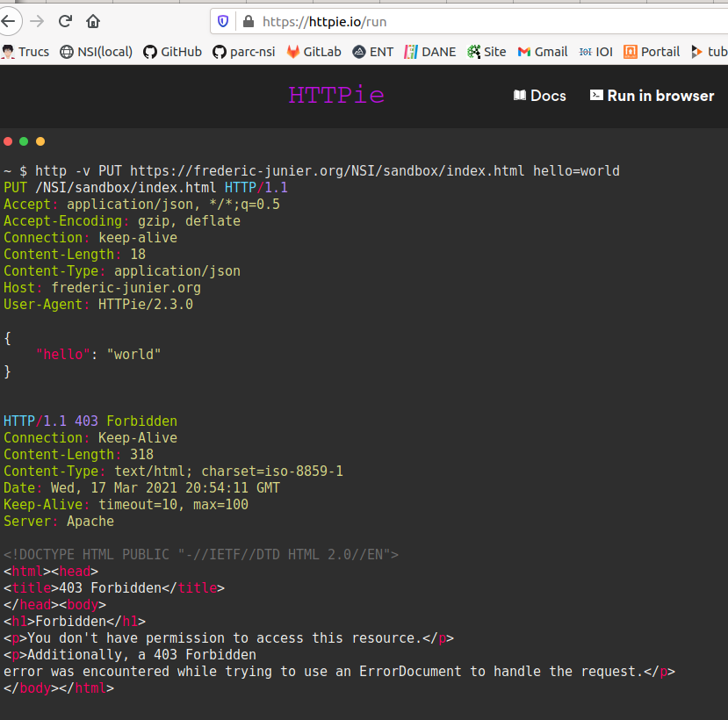The image size is (728, 720).
Task: Click the 'Accept-Encoding: gzip, deflate' header
Action: (x=122, y=221)
